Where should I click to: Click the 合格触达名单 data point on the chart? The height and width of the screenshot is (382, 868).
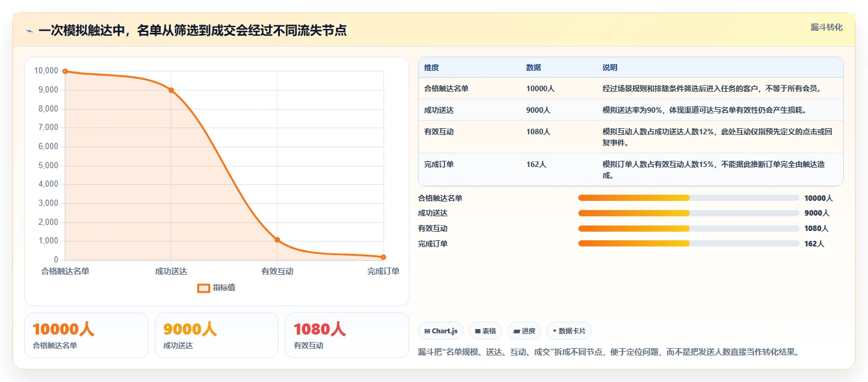(65, 71)
